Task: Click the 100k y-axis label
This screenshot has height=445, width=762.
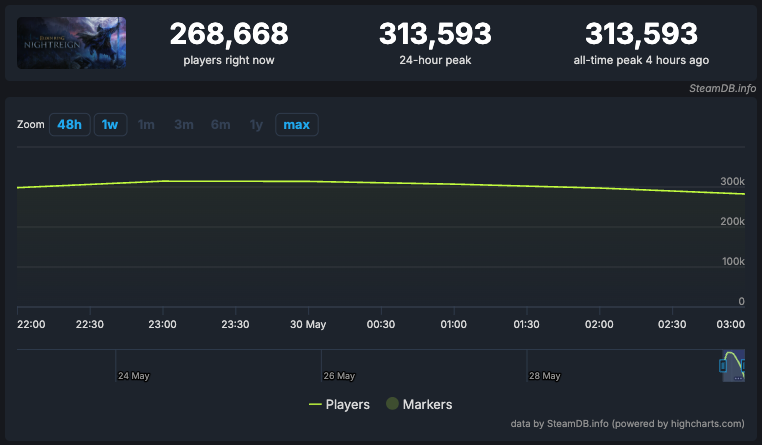Action: point(733,261)
